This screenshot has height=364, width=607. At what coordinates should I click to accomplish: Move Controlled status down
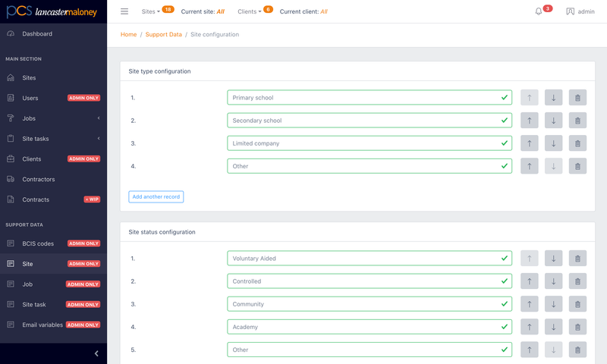click(554, 281)
